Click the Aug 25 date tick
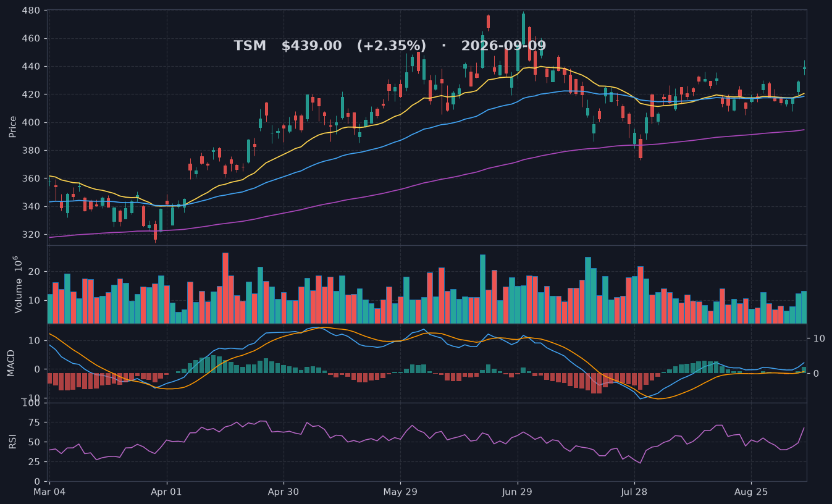 point(751,492)
